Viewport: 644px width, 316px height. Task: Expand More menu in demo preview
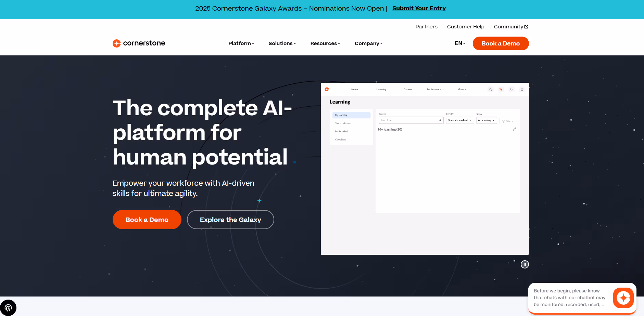pyautogui.click(x=462, y=89)
